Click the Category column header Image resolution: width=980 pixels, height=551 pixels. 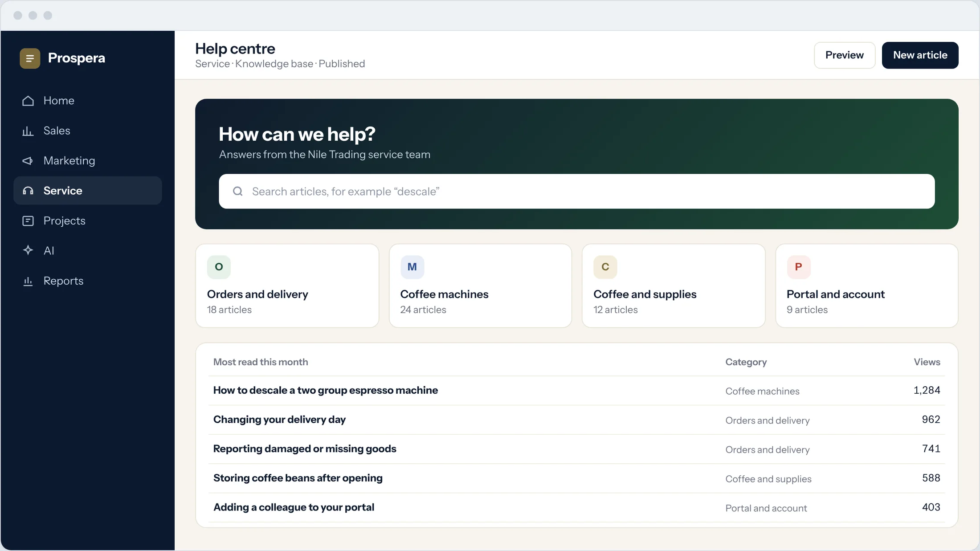tap(746, 362)
